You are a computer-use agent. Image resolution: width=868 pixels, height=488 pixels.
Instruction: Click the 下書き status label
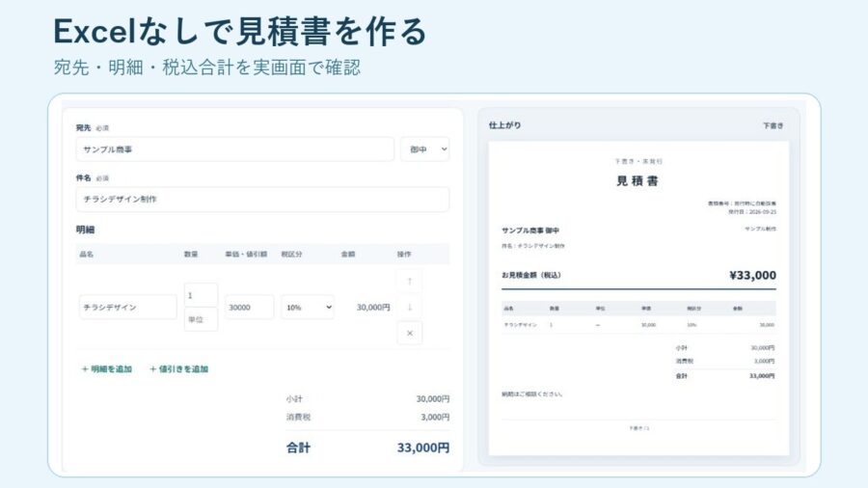coord(773,125)
